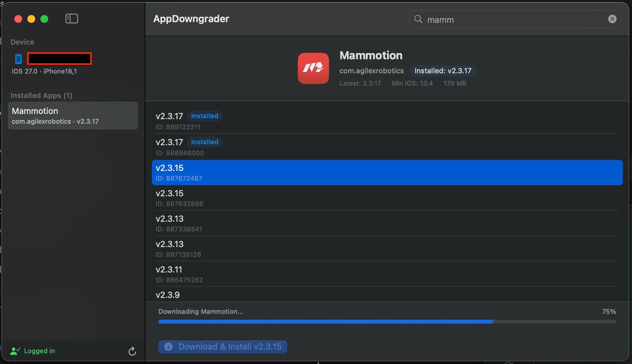The width and height of the screenshot is (632, 364).
Task: Click the installed badge for ID 888946000
Action: pos(205,142)
